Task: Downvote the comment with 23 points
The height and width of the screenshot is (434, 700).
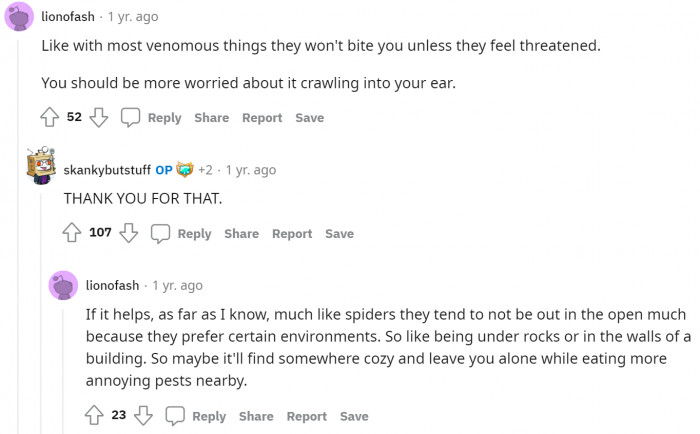Action: pyautogui.click(x=143, y=416)
